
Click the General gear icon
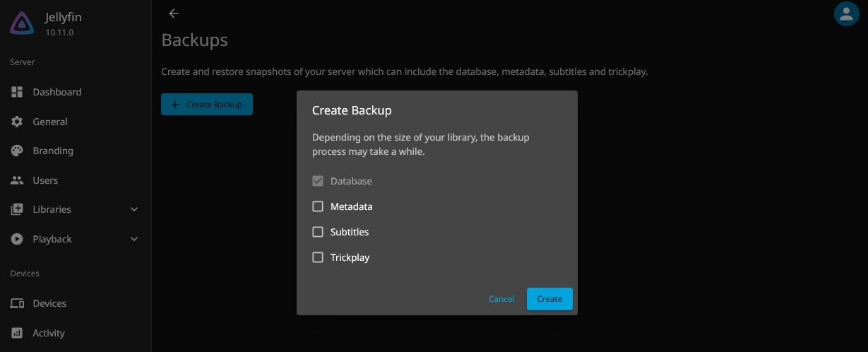tap(17, 122)
